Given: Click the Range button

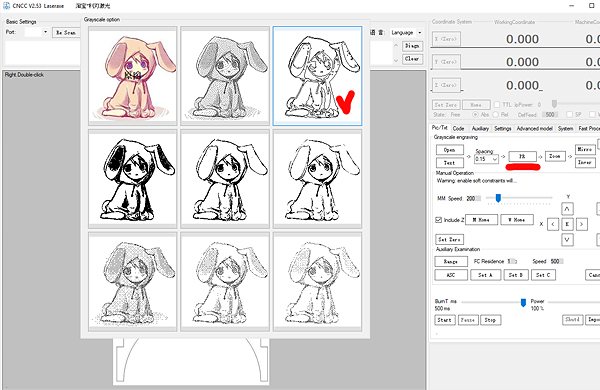Looking at the screenshot, I should pyautogui.click(x=451, y=261).
